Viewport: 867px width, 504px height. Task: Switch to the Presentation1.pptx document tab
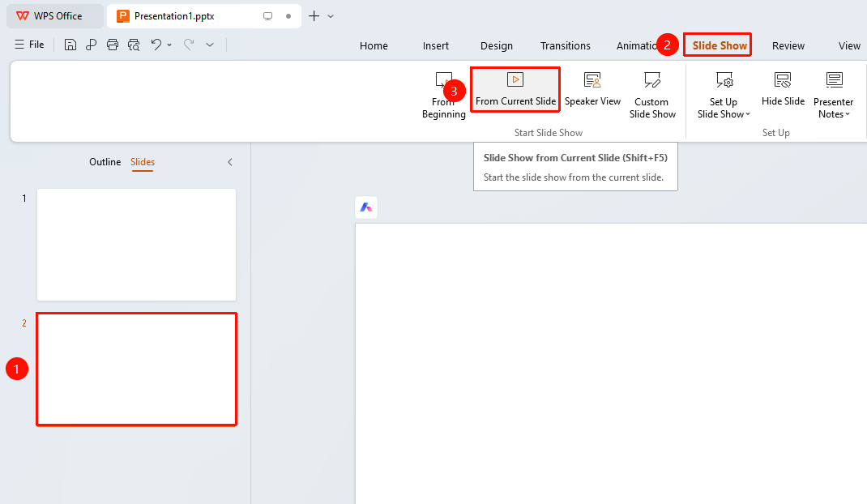204,16
